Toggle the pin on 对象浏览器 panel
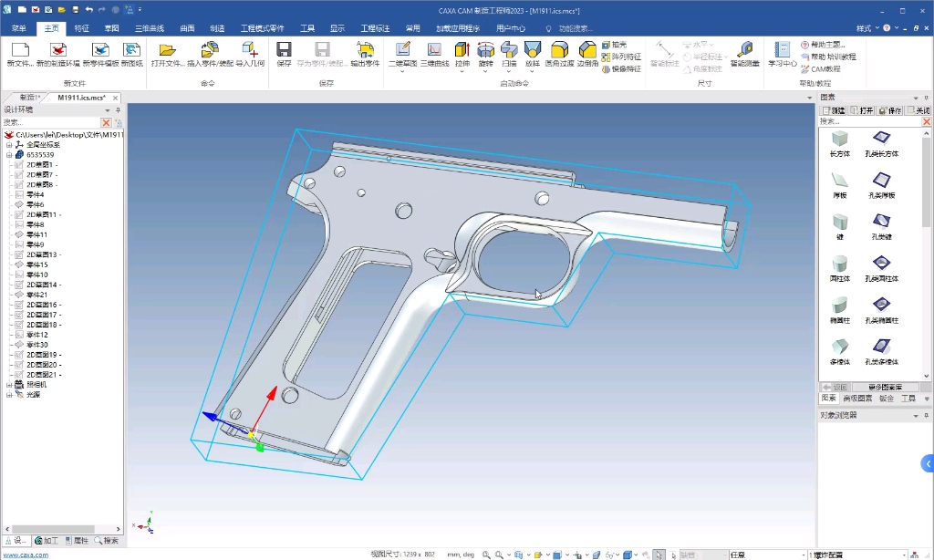Screen dimensions: 934x560 point(927,415)
